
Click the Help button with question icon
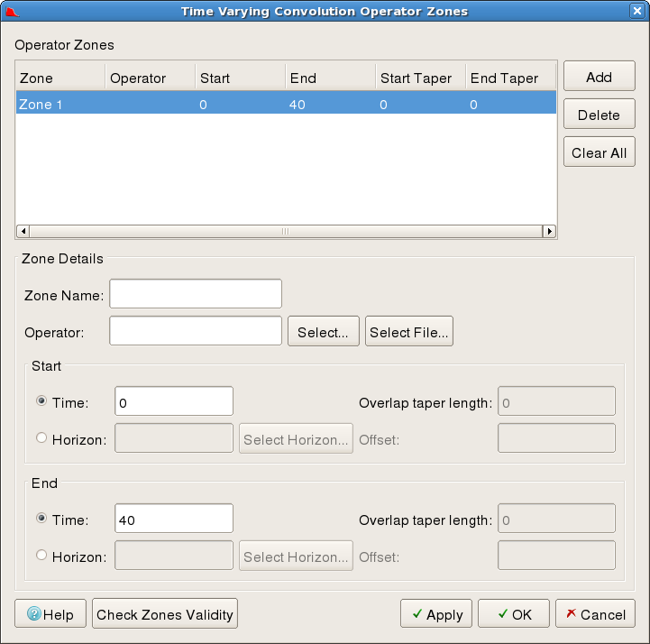click(50, 614)
